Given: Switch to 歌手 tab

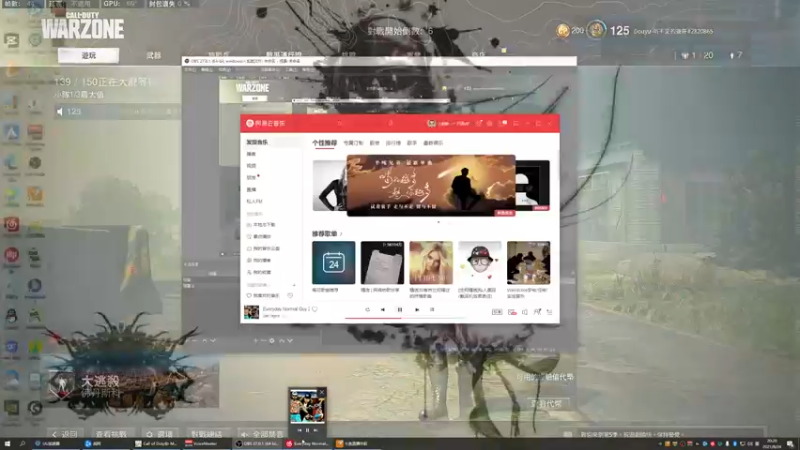Looking at the screenshot, I should tap(412, 143).
